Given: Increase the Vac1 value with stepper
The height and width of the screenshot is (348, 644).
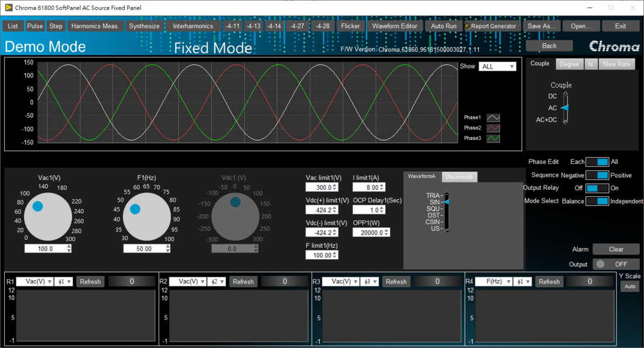Looking at the screenshot, I should point(68,247).
